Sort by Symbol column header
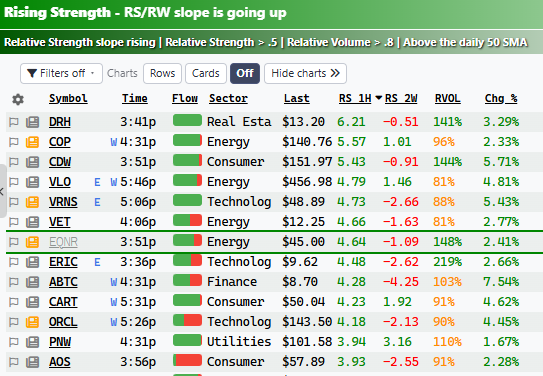 click(68, 99)
